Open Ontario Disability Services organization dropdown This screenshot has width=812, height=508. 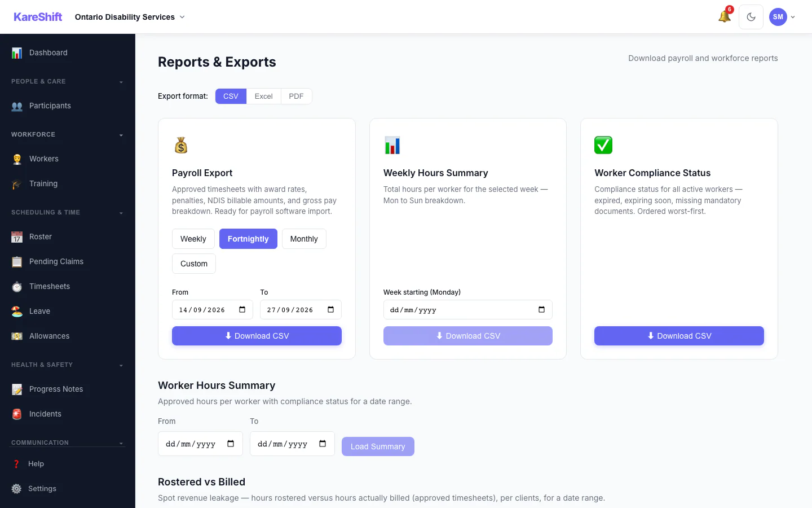(x=130, y=17)
